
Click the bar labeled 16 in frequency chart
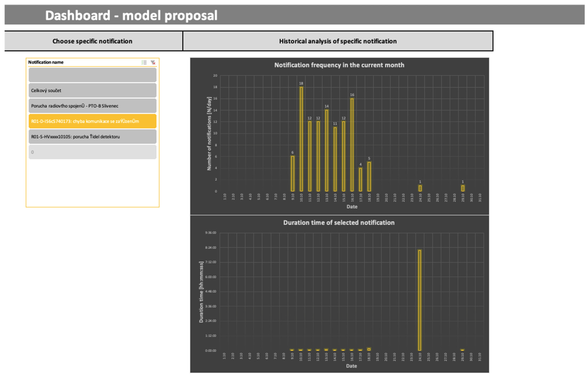click(x=352, y=145)
